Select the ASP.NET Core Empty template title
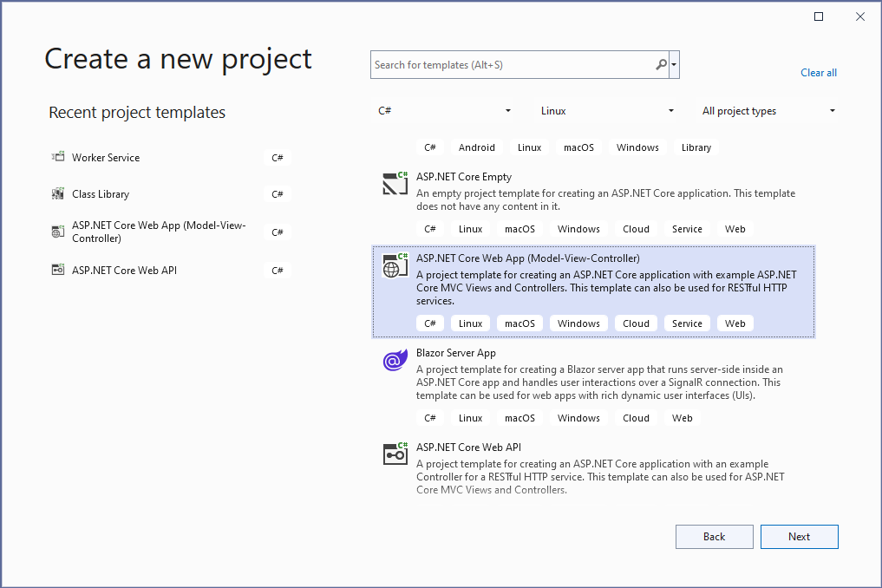 pyautogui.click(x=464, y=177)
